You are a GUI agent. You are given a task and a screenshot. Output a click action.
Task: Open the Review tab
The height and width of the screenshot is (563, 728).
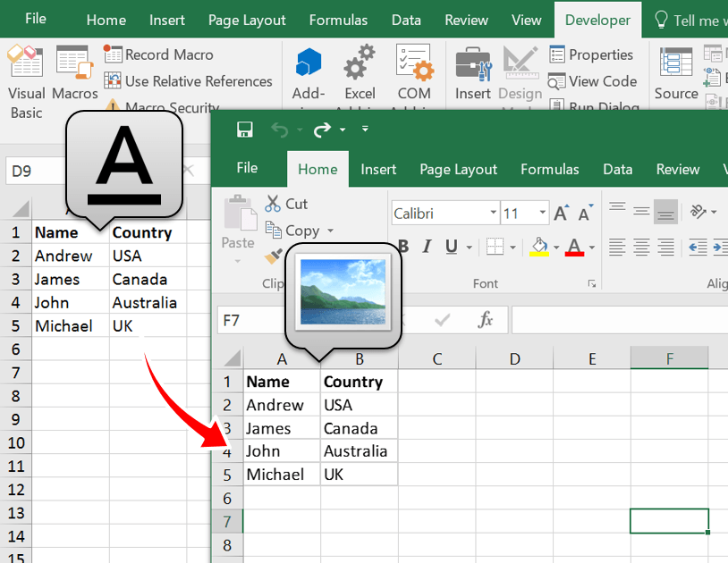click(677, 169)
